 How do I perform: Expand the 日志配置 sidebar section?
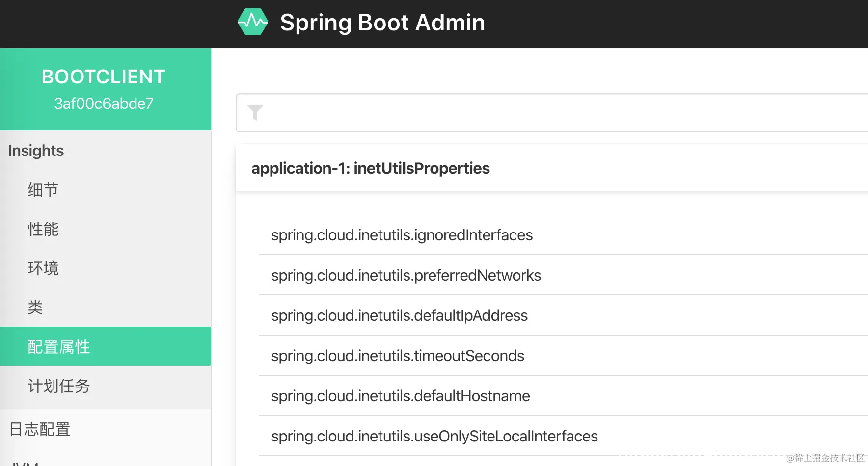point(106,429)
